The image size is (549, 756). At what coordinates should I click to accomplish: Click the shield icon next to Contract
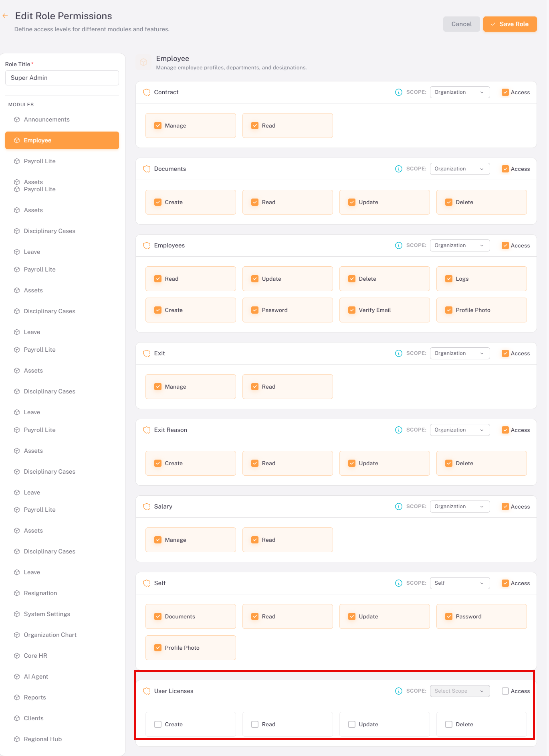click(147, 92)
